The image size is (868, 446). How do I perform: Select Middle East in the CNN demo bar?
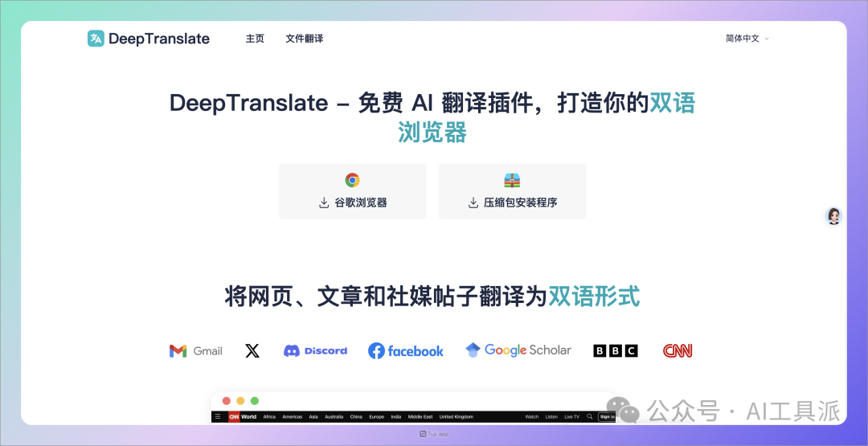point(420,417)
